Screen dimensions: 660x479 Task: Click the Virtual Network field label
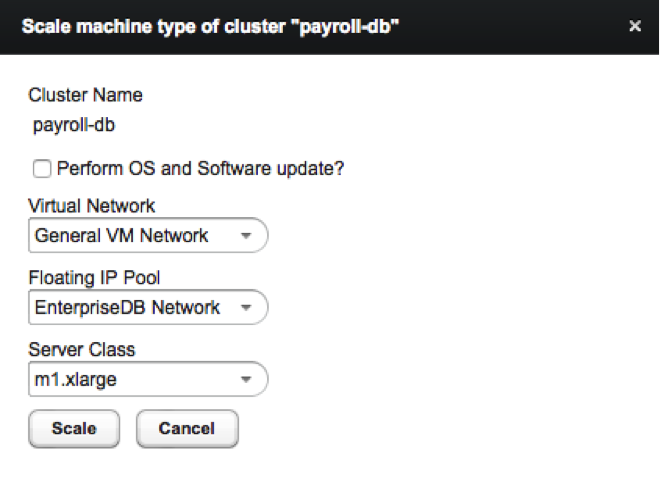coord(92,206)
